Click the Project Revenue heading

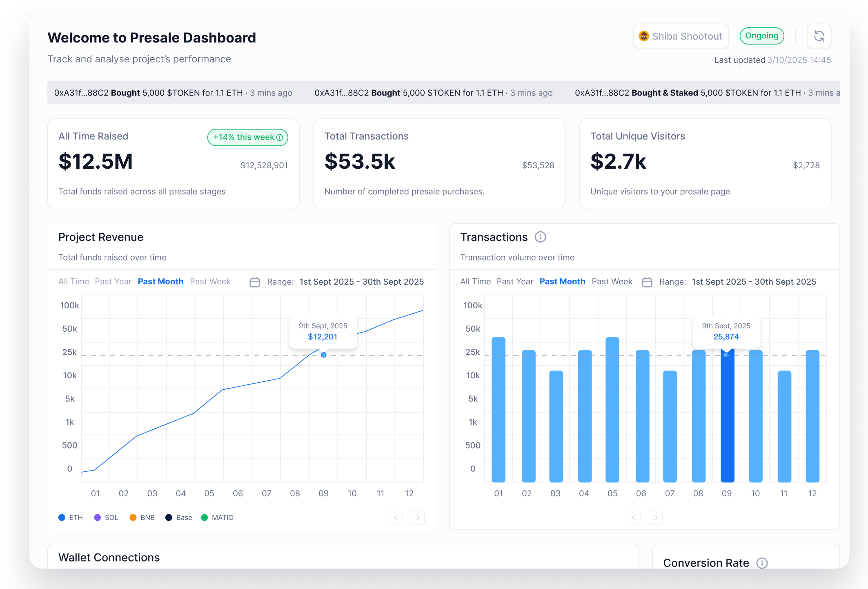click(101, 237)
